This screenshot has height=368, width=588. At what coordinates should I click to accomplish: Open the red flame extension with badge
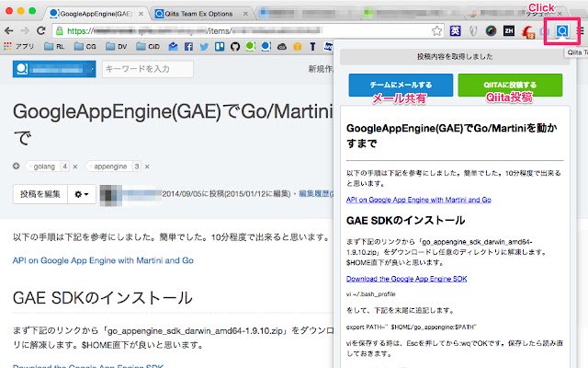click(x=528, y=31)
